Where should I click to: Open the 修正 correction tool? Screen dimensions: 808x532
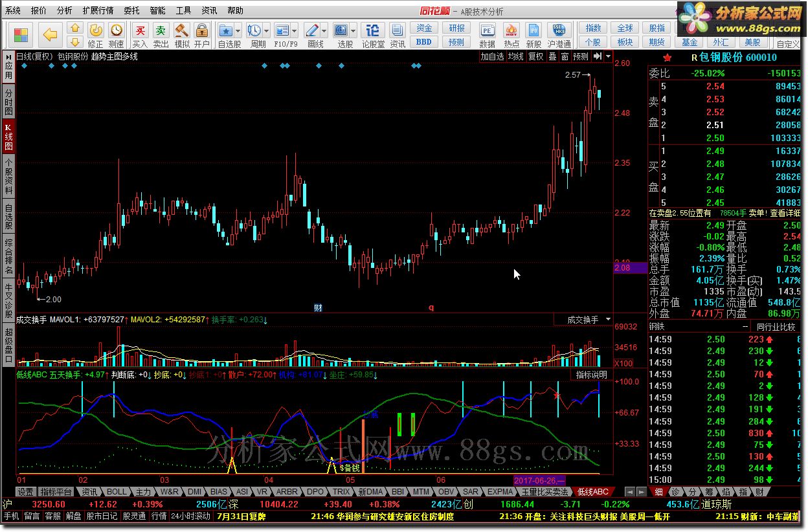(x=95, y=35)
